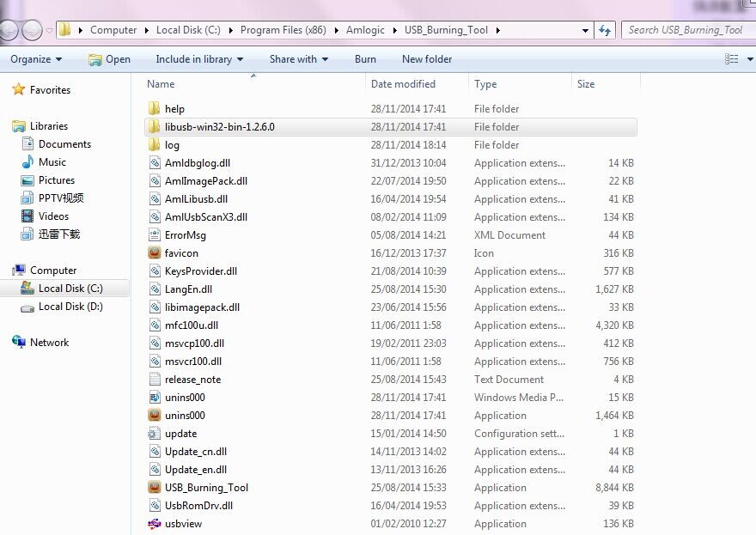Click the refresh button beside address bar
This screenshot has width=756, height=535.
pos(605,30)
